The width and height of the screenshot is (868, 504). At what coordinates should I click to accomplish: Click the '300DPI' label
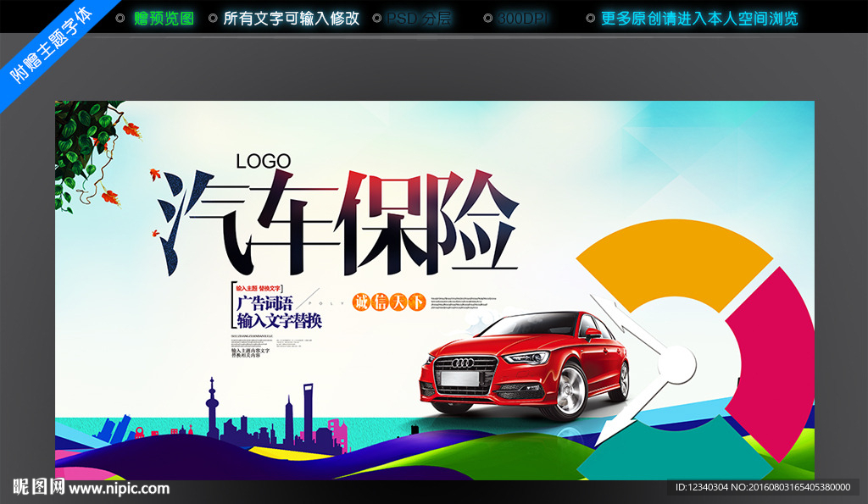[523, 19]
